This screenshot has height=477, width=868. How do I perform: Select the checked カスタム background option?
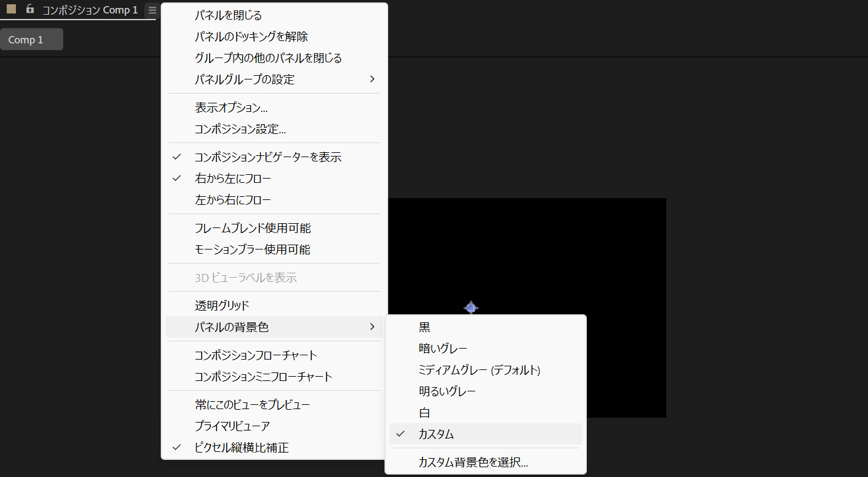(485, 434)
